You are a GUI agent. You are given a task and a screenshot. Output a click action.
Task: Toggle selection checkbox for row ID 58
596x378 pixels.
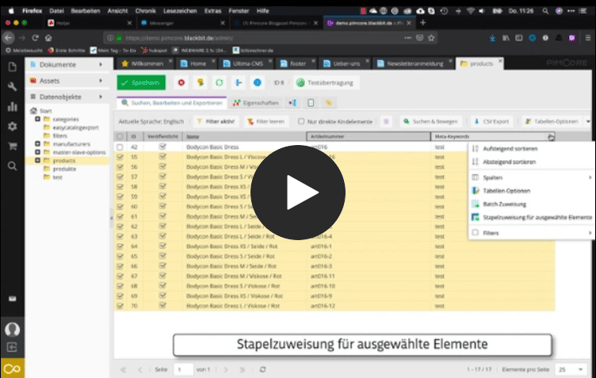pos(120,186)
